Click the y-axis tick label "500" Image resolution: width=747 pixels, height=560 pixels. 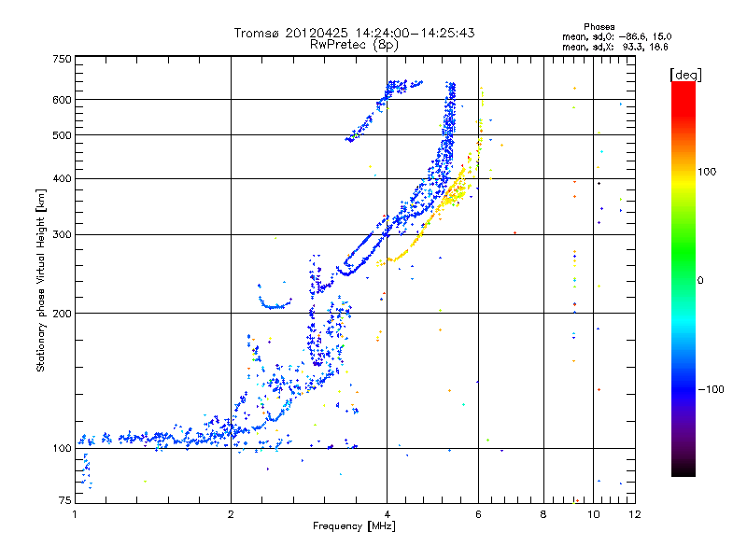point(62,135)
